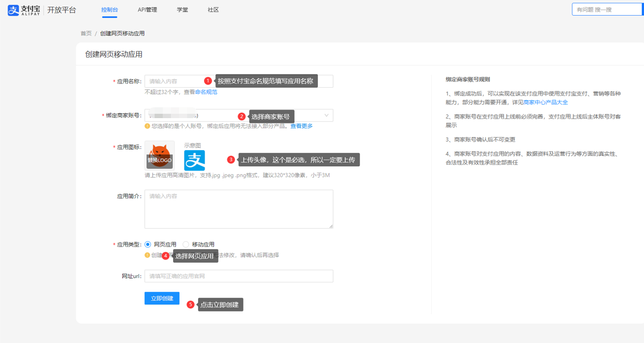644x343 pixels.
Task: Focus the 网址url input field
Action: click(x=239, y=276)
